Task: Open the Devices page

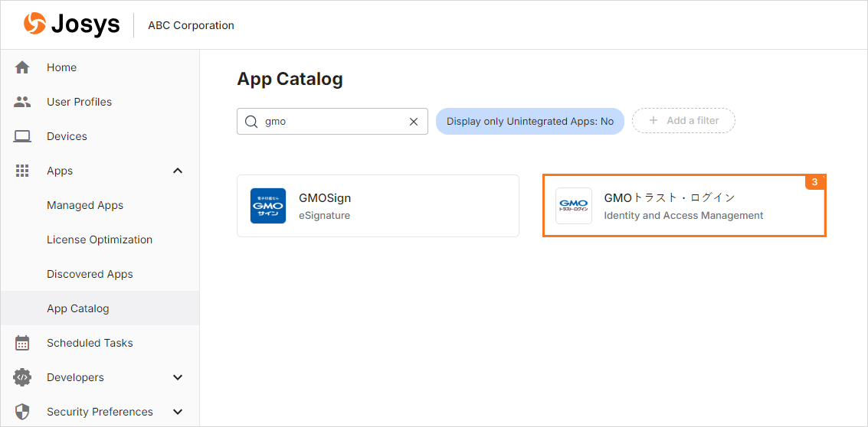Action: click(x=100, y=136)
